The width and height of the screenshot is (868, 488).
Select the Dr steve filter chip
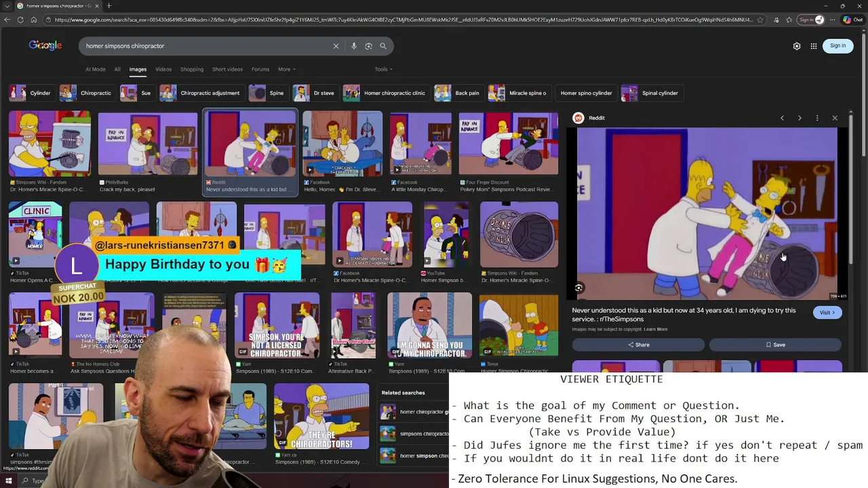pos(315,93)
